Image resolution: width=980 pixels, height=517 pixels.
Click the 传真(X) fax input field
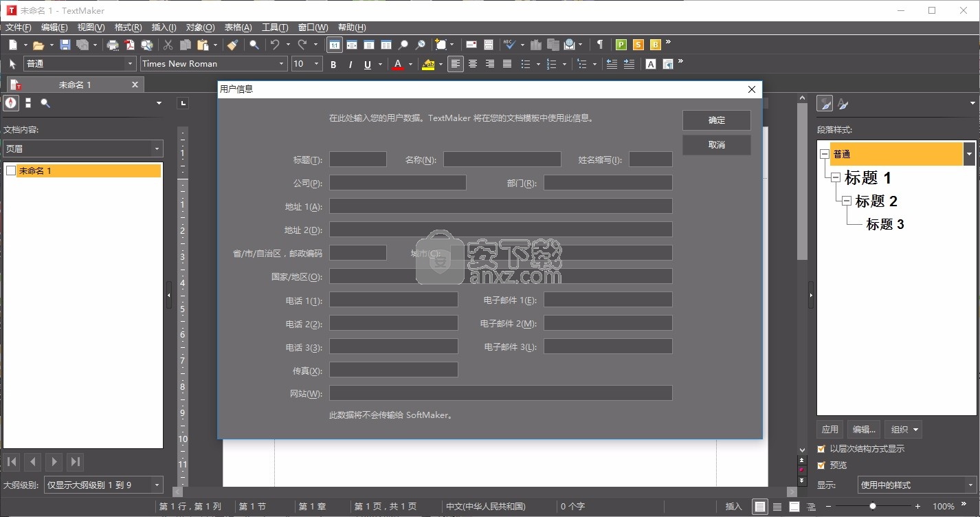pos(394,370)
